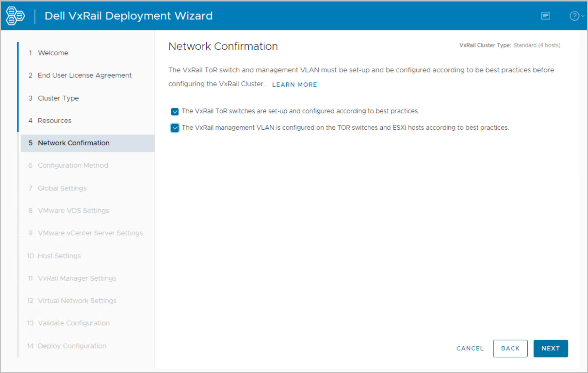Screen dimensions: 588x373
Task: Select the Network Confirmation step
Action: tap(74, 143)
